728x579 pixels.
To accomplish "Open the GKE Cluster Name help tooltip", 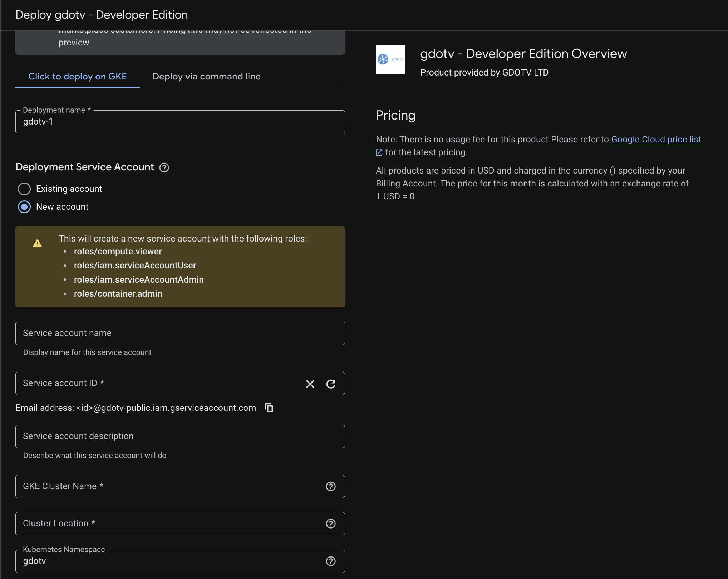I will click(330, 486).
